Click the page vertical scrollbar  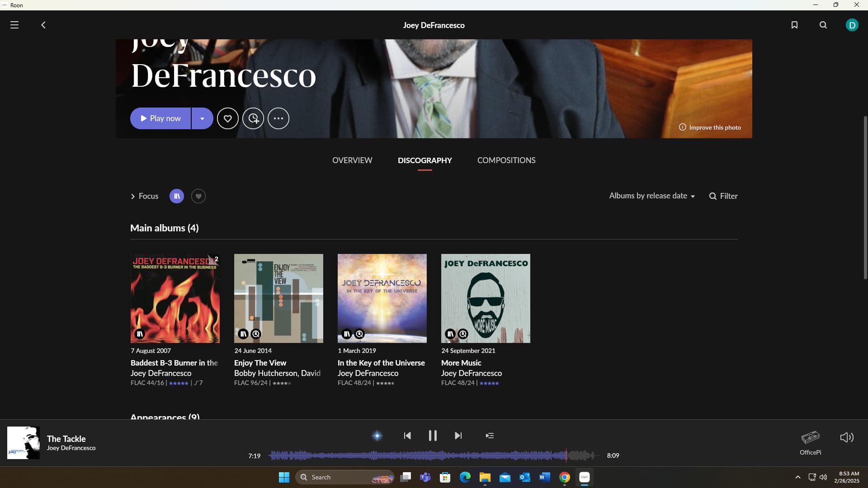[865, 198]
